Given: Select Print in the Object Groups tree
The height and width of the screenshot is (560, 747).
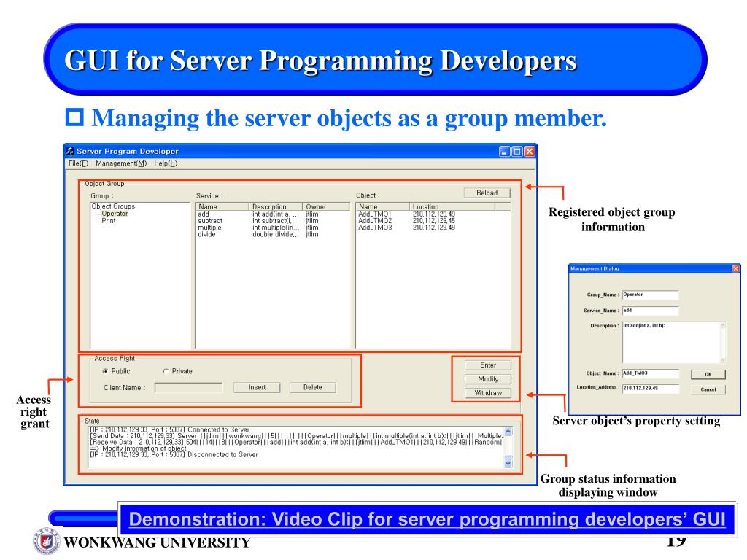Looking at the screenshot, I should [108, 221].
